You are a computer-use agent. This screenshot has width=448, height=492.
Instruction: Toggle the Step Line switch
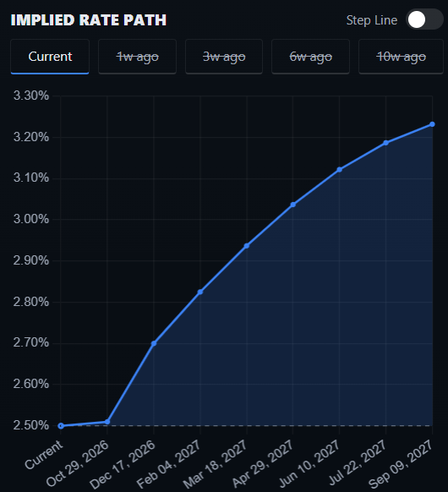(x=424, y=19)
